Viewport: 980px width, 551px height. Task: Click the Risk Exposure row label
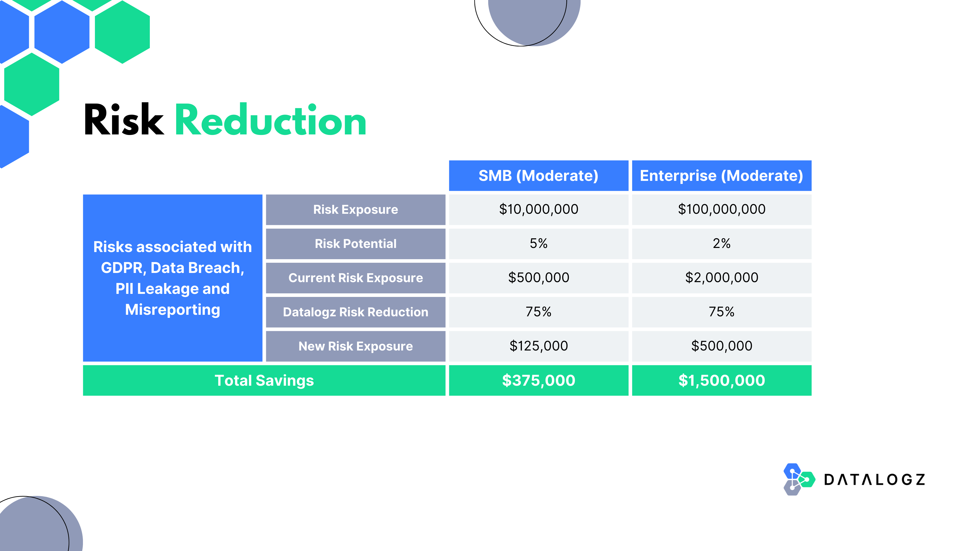coord(355,209)
